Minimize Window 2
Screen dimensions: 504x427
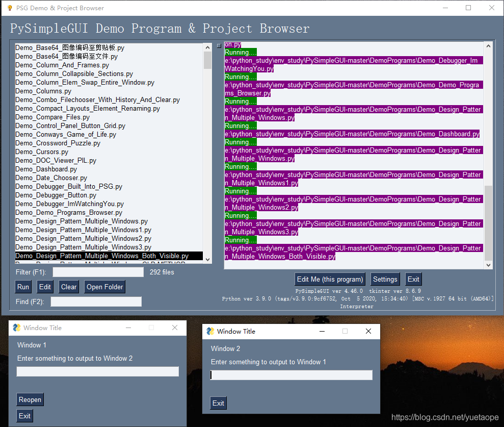click(322, 331)
